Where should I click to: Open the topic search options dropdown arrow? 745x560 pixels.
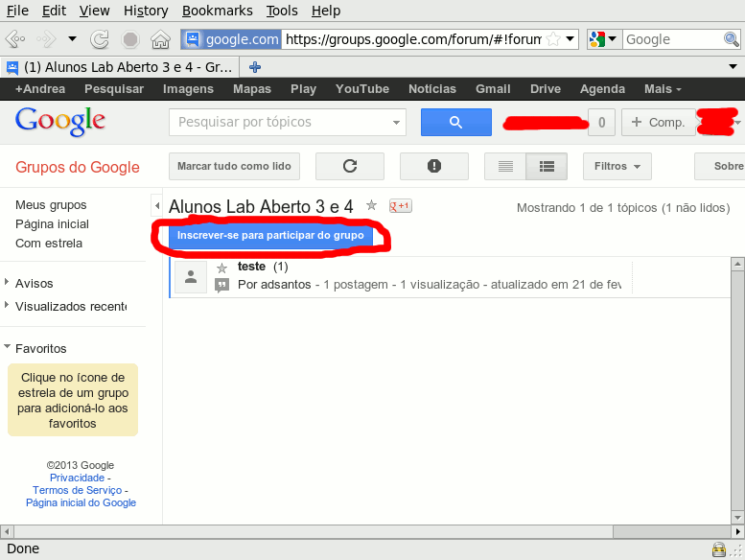(396, 123)
